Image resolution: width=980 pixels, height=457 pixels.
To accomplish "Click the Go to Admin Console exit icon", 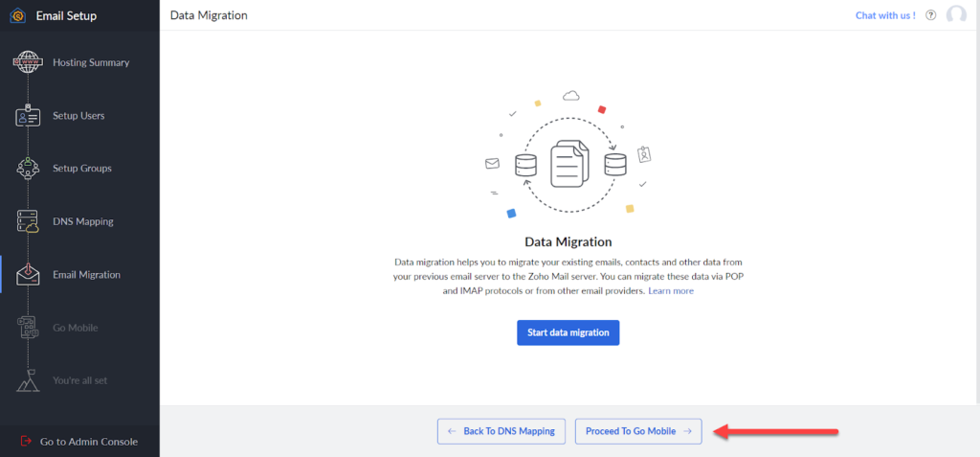I will point(26,442).
